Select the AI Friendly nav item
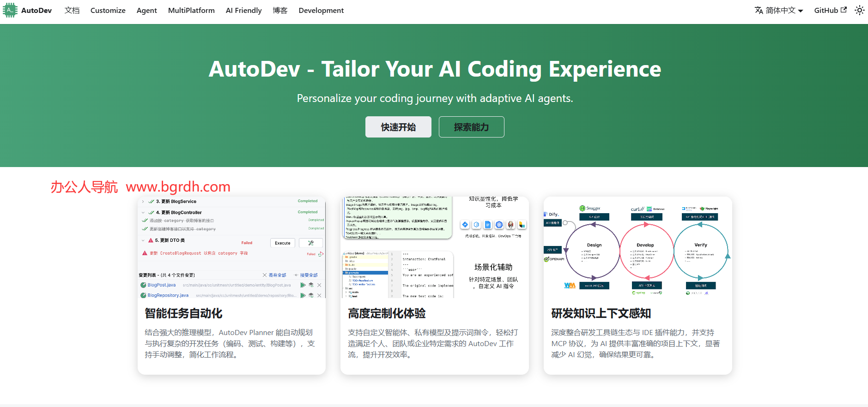Screen dimensions: 868x407 [x=243, y=10]
